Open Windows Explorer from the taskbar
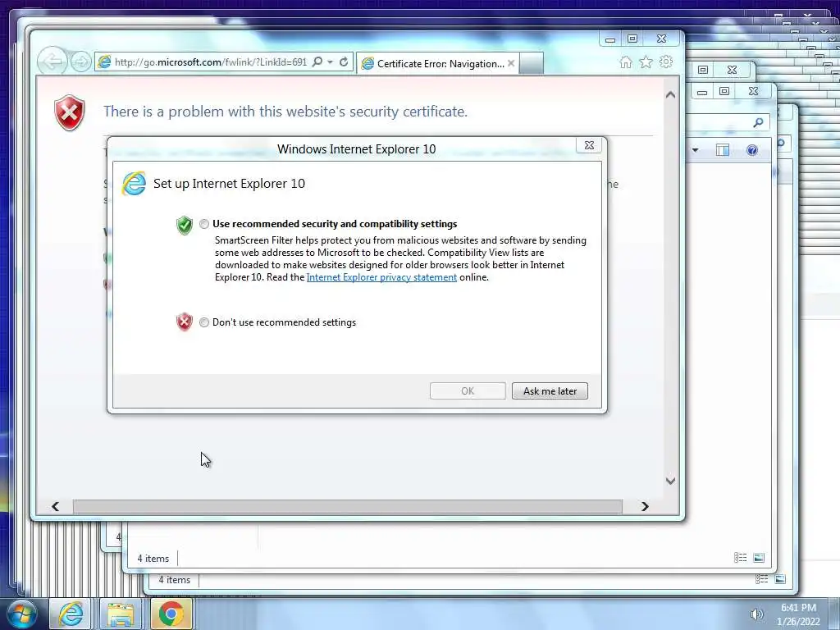 click(121, 614)
